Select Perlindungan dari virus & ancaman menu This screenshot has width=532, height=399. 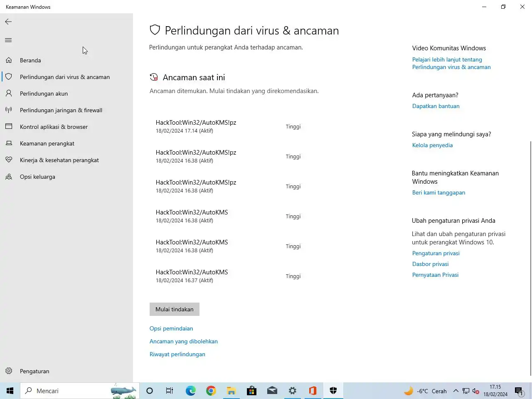pyautogui.click(x=66, y=77)
